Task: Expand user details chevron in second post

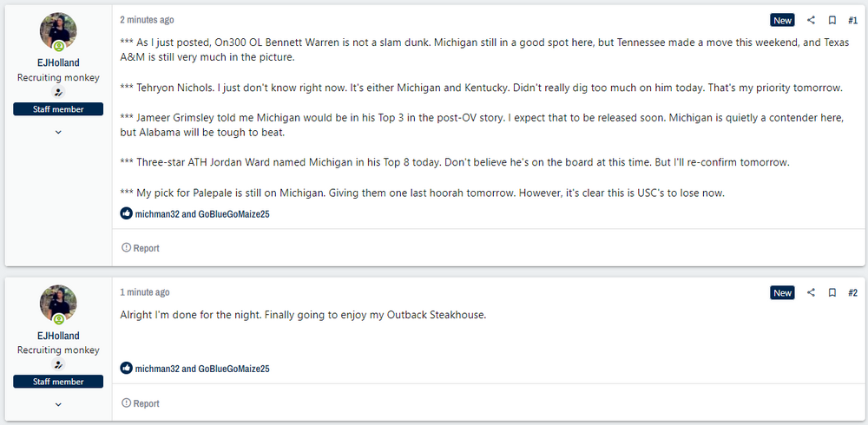Action: 58,404
